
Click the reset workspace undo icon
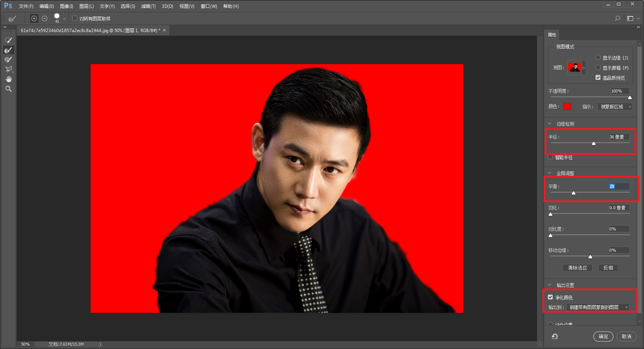[x=555, y=336]
